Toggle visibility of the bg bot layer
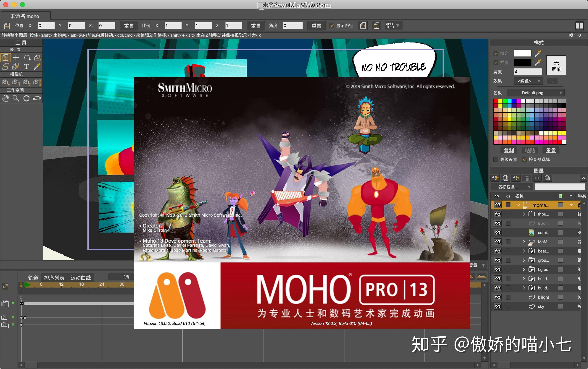 click(x=498, y=270)
